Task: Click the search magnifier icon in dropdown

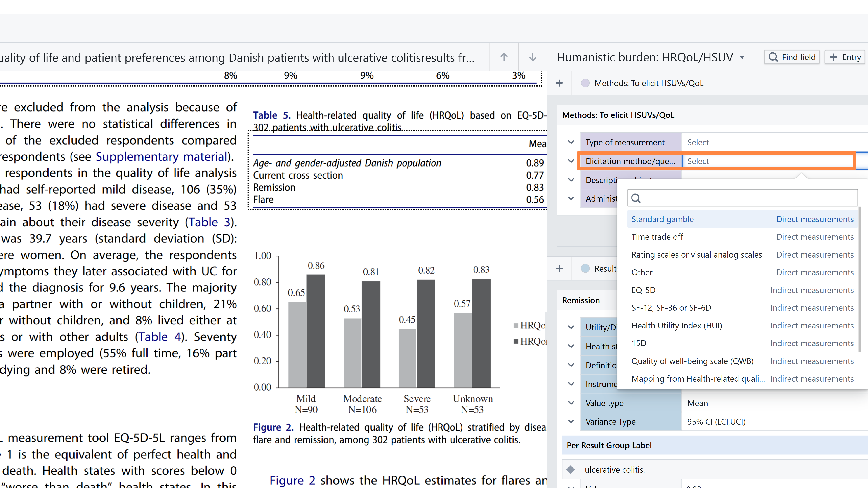Action: (636, 198)
